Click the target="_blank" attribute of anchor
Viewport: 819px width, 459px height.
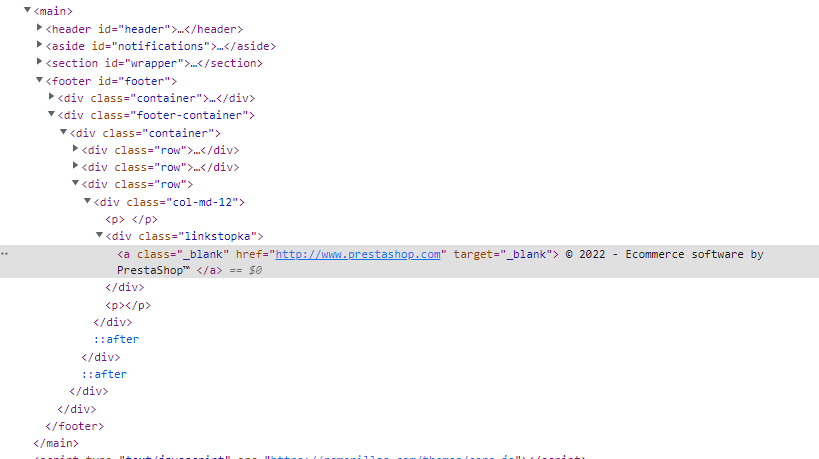502,254
